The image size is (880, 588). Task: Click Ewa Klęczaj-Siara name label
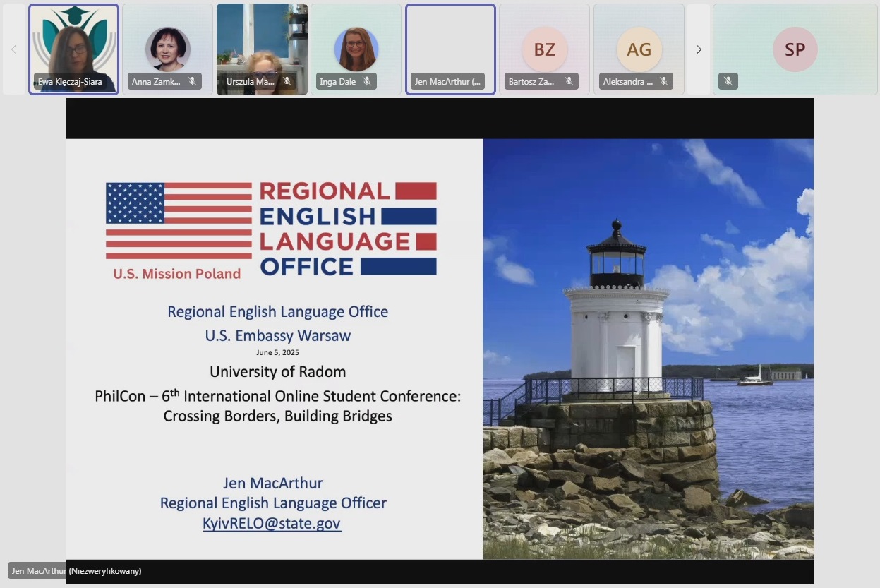pyautogui.click(x=70, y=82)
